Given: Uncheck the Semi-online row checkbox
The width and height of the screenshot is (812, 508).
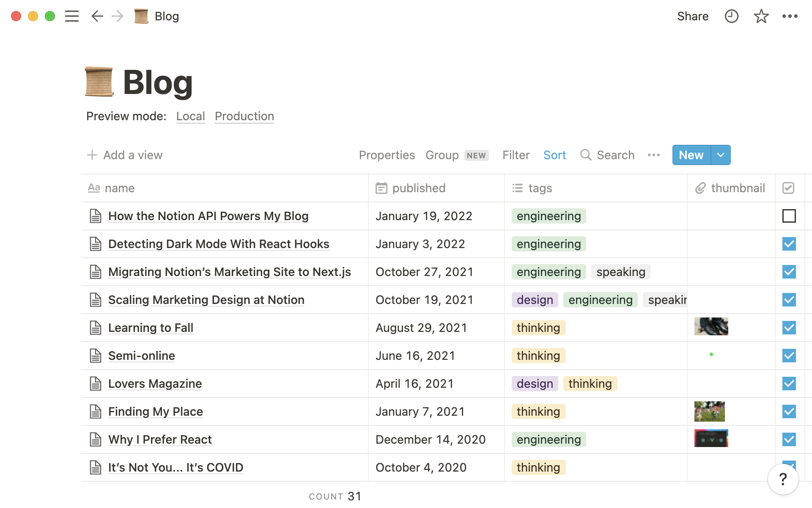Looking at the screenshot, I should (789, 356).
